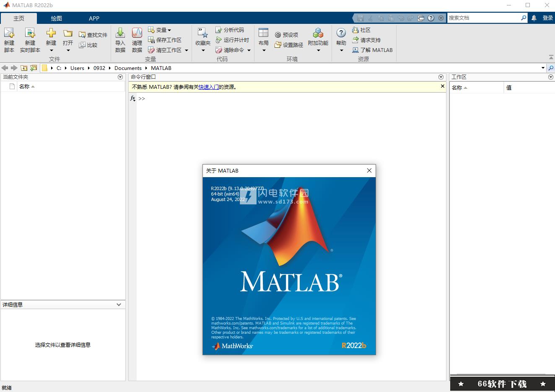The height and width of the screenshot is (392, 555).
Task: Expand the 帮助 dropdown arrow
Action: tap(341, 50)
